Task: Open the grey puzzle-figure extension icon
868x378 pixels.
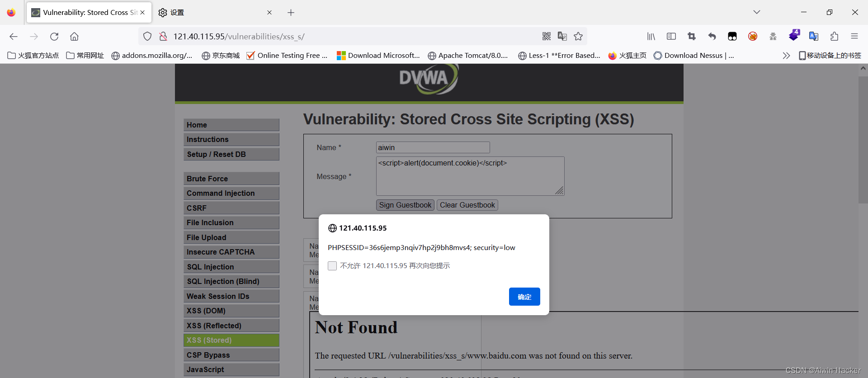Action: tap(773, 36)
